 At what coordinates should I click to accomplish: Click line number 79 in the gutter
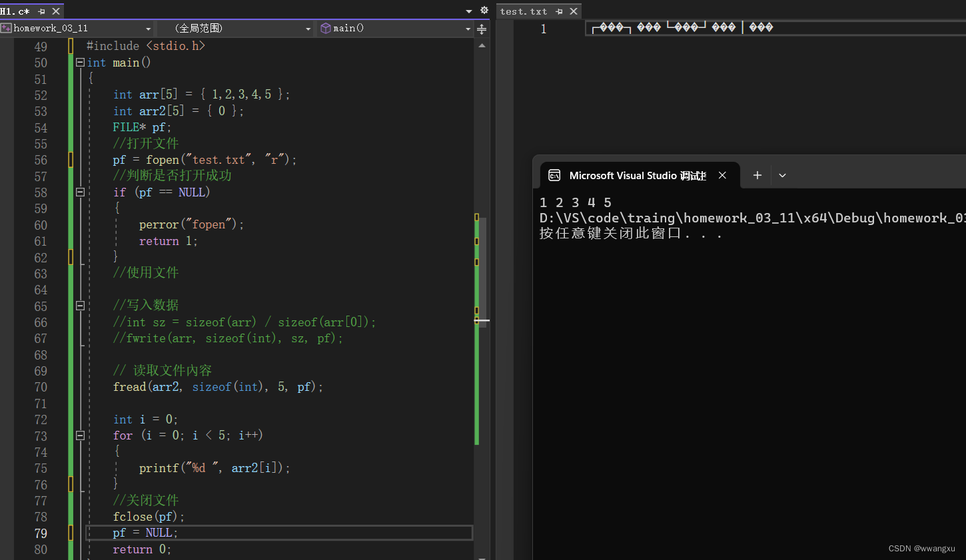point(41,534)
